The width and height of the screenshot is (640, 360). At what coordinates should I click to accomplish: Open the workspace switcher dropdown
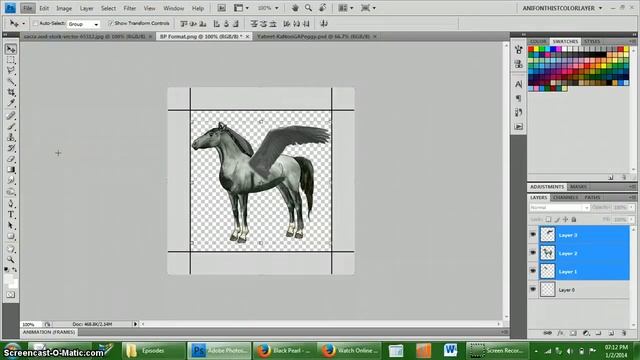tap(562, 8)
